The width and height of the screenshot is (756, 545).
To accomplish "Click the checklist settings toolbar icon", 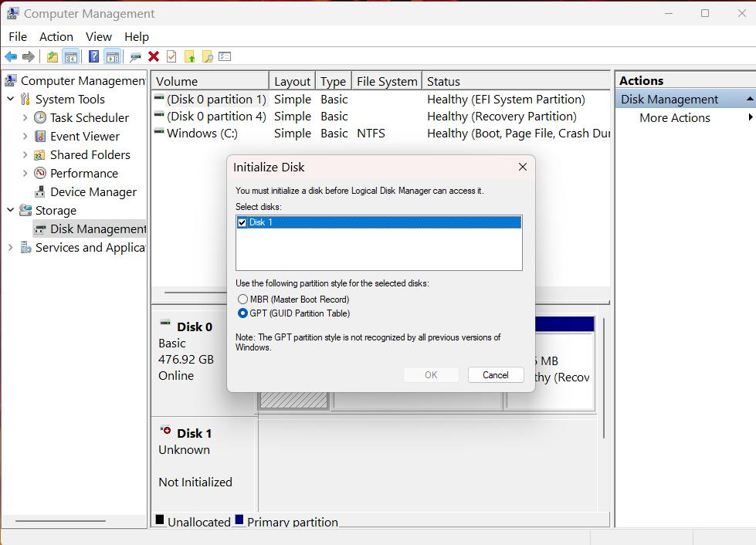I will pyautogui.click(x=225, y=57).
